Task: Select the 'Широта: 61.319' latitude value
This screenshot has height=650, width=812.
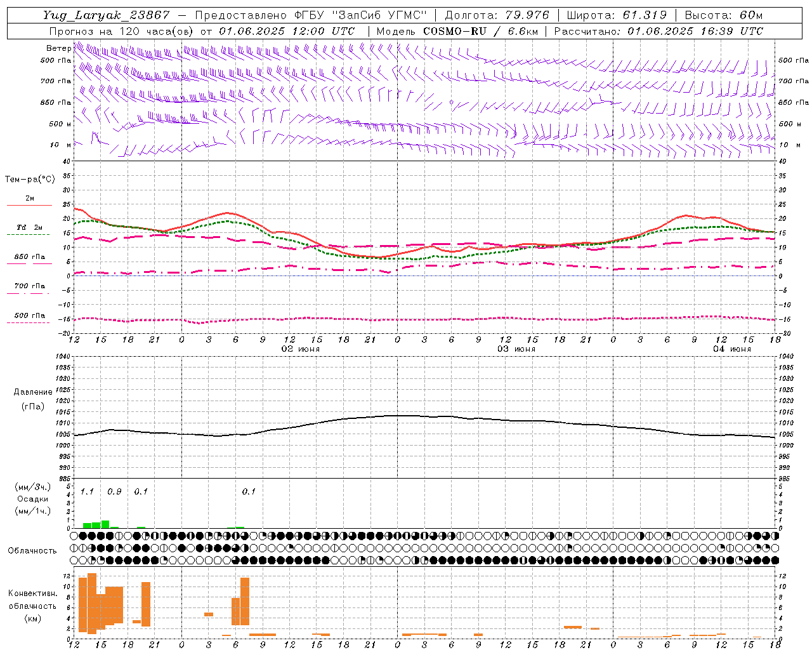Action: click(617, 15)
